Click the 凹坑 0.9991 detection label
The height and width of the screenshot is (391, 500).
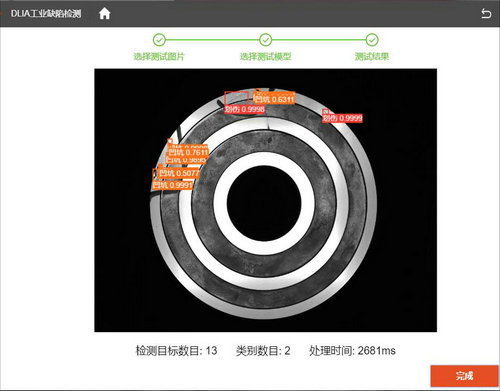[x=173, y=185]
